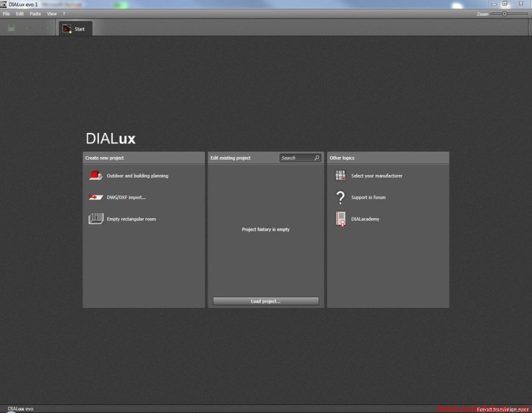The height and width of the screenshot is (413, 532).
Task: Click the Outdoor and building planning icon
Action: [96, 176]
